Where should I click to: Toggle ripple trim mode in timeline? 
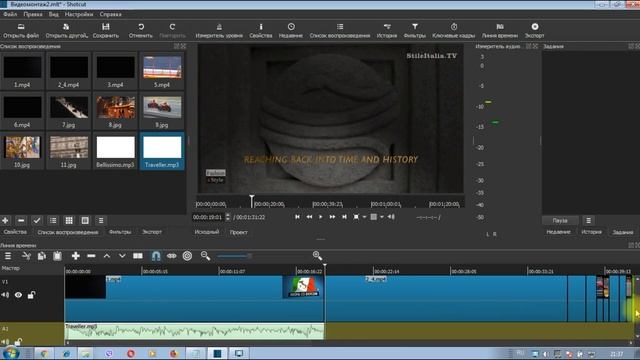[x=171, y=256]
